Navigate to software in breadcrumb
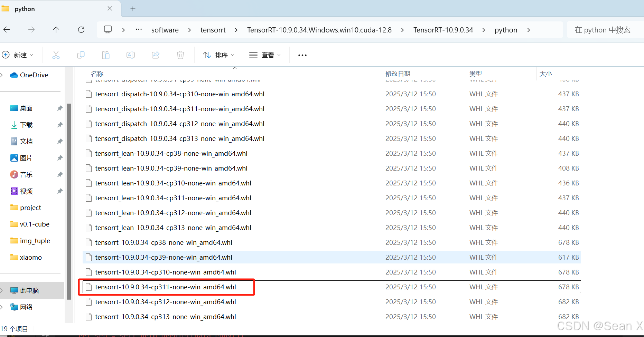 click(165, 30)
